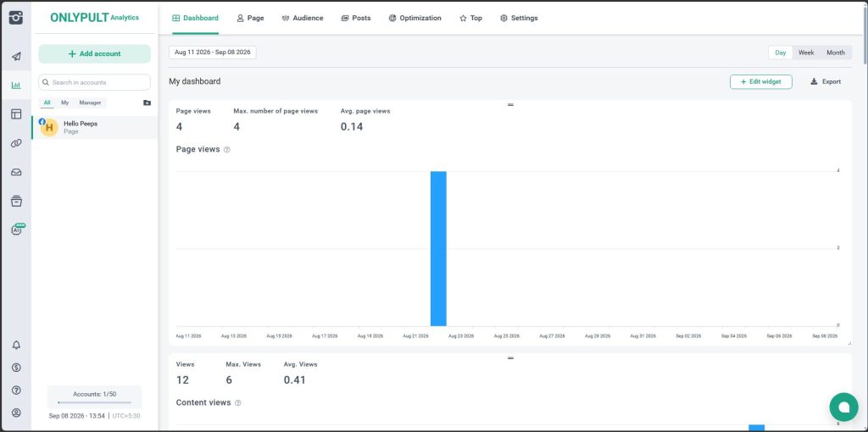Select the Week granularity option

click(x=806, y=53)
